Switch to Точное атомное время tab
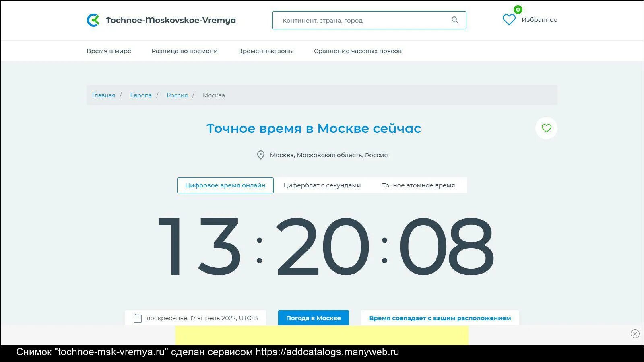644x362 pixels. [419, 185]
